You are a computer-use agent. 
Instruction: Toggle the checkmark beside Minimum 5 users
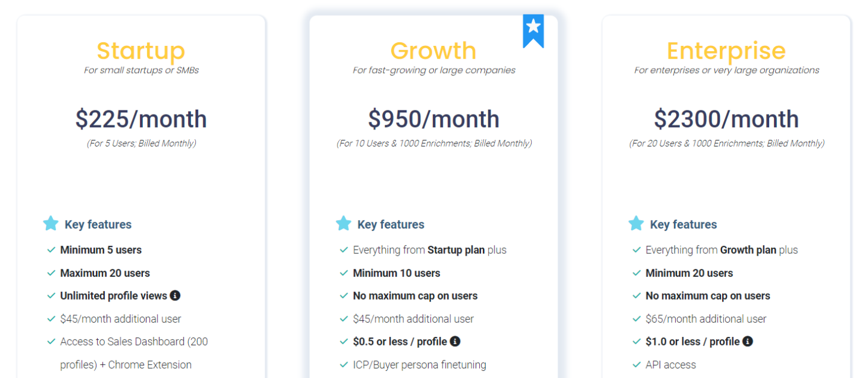51,250
